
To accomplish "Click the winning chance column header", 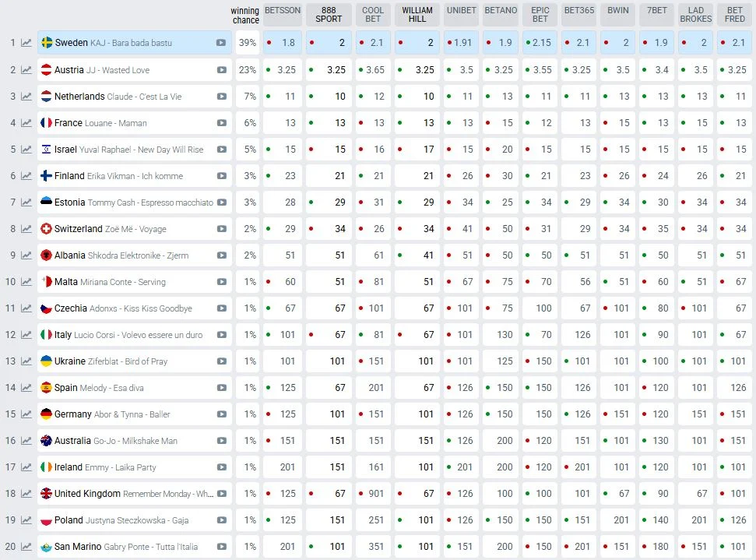I will click(245, 16).
